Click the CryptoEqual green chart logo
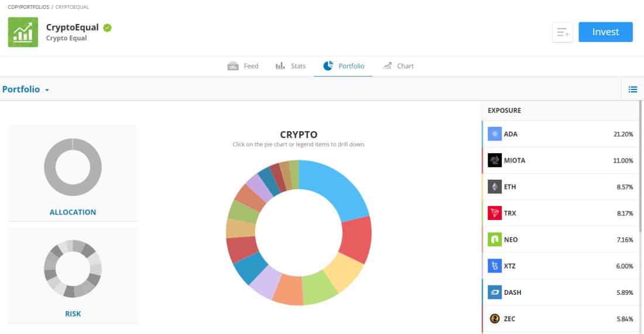The image size is (644, 334). (23, 32)
